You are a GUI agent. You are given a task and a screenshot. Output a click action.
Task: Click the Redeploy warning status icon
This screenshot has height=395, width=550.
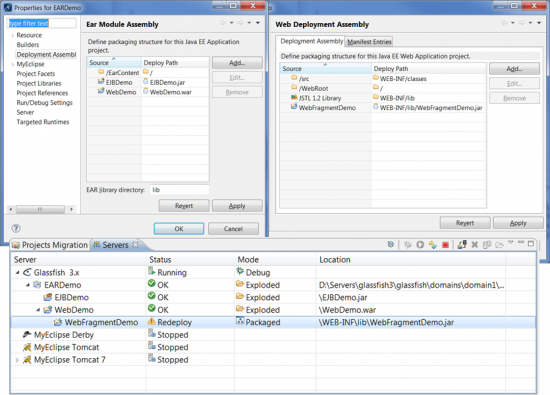[152, 321]
